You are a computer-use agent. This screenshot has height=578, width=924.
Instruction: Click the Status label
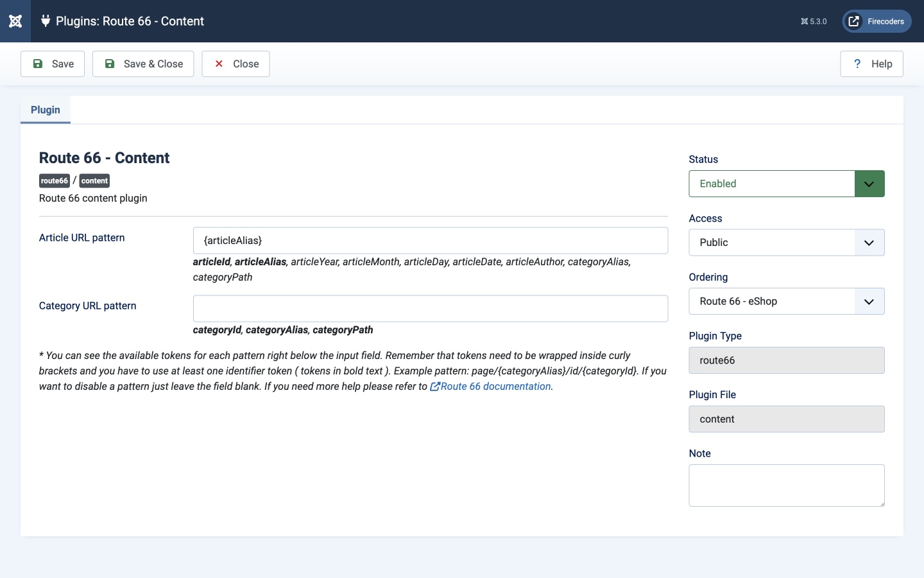pos(703,159)
